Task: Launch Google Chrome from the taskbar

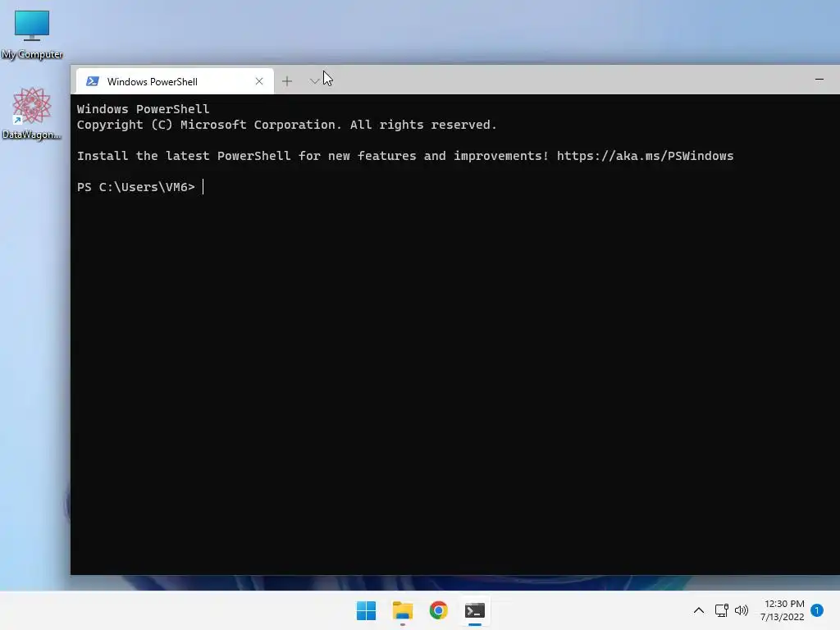Action: pos(438,610)
